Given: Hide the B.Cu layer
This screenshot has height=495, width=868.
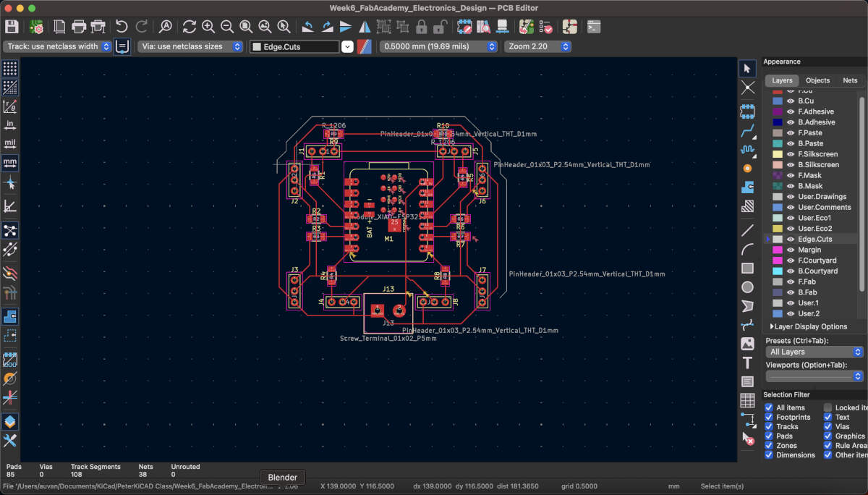Looking at the screenshot, I should tap(791, 101).
